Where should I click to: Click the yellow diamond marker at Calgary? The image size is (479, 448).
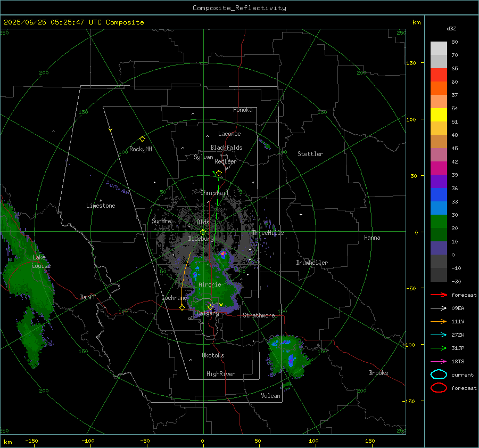pos(210,307)
